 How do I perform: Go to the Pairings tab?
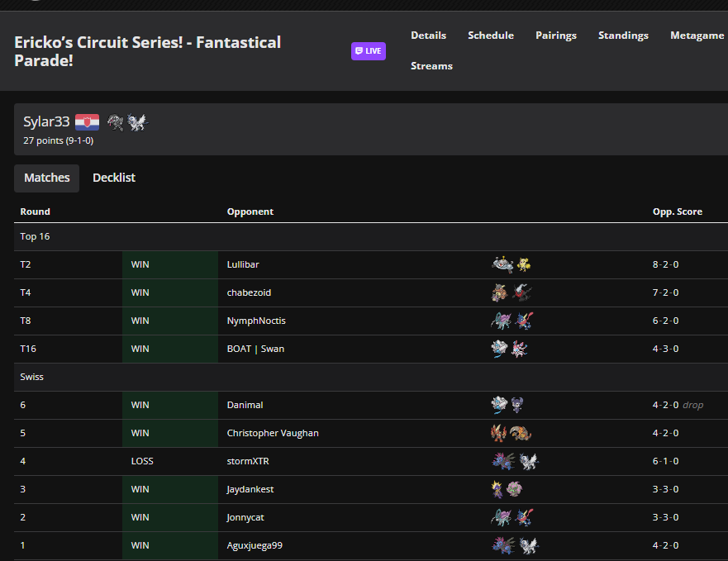[556, 36]
